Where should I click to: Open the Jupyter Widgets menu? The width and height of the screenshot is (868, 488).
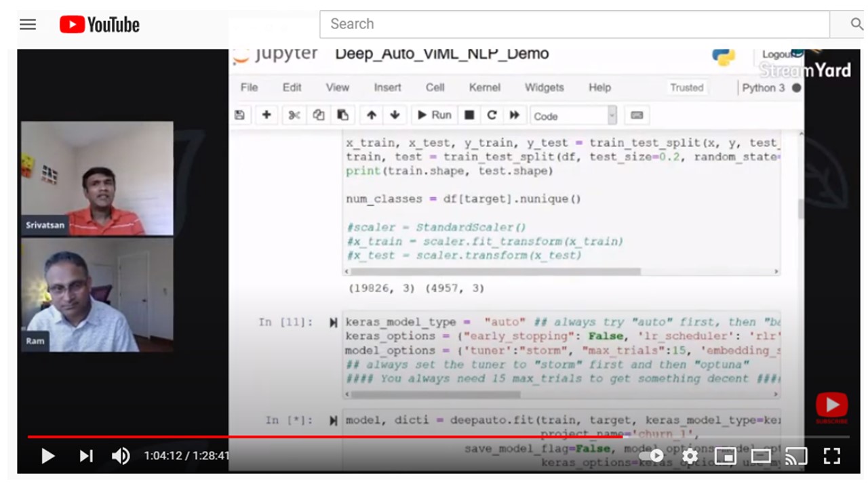[x=544, y=87]
